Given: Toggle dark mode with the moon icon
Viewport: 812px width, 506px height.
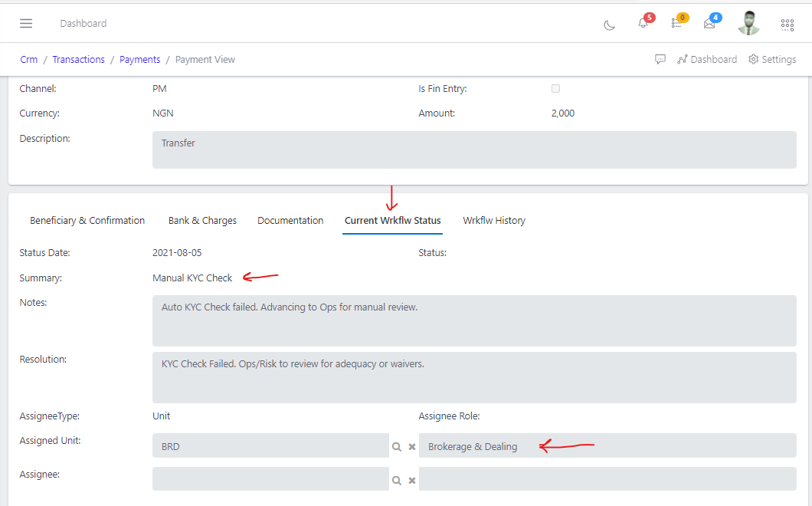Looking at the screenshot, I should coord(609,25).
